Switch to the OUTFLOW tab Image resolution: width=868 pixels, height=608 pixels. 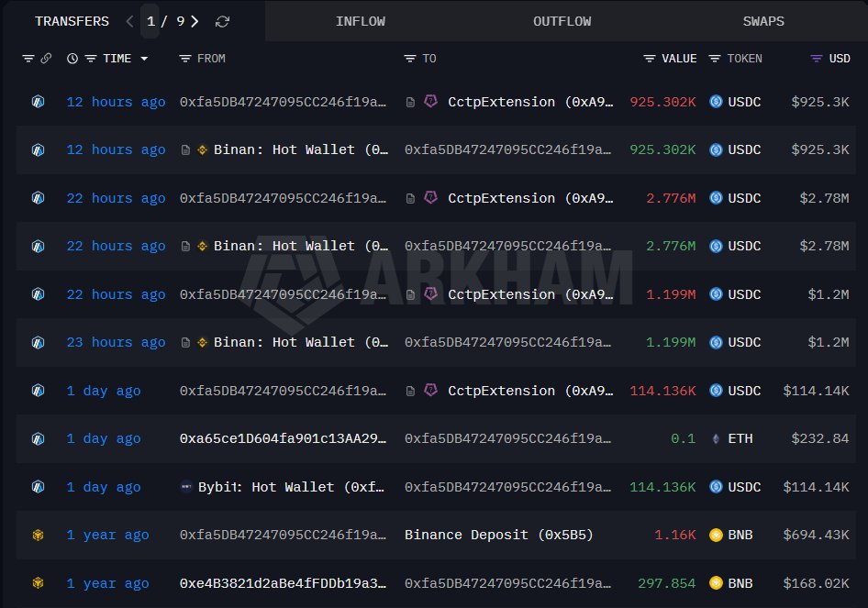(562, 21)
